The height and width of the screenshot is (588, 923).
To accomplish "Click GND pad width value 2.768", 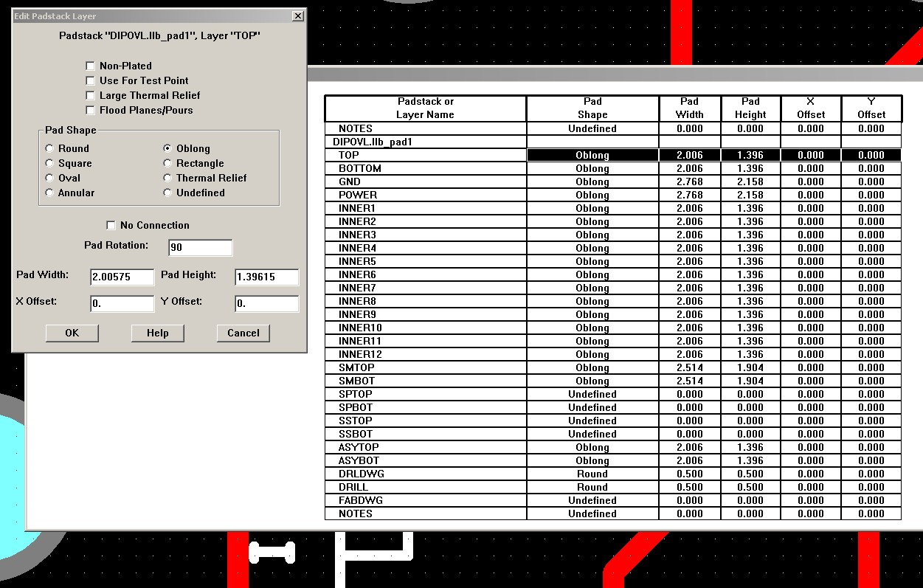I will 690,181.
